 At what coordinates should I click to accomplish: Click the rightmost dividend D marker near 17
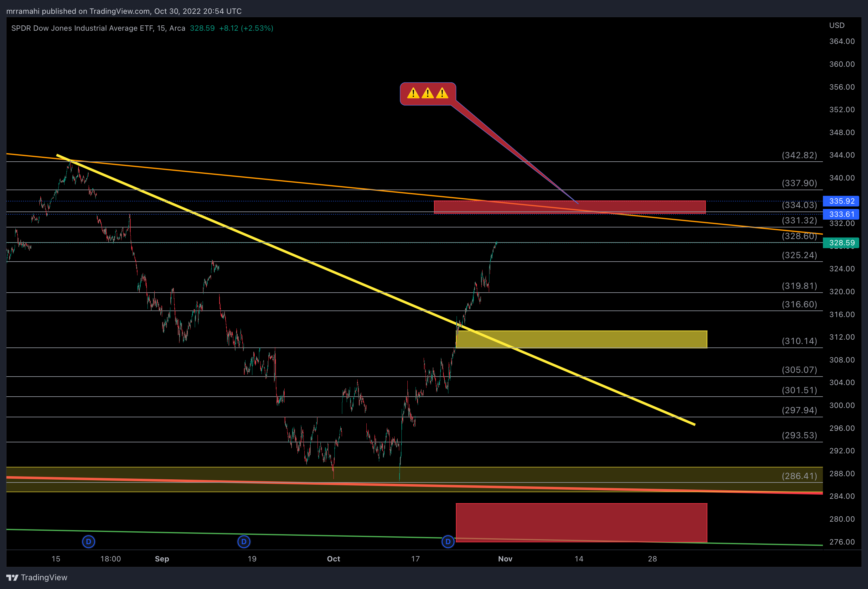(x=448, y=542)
